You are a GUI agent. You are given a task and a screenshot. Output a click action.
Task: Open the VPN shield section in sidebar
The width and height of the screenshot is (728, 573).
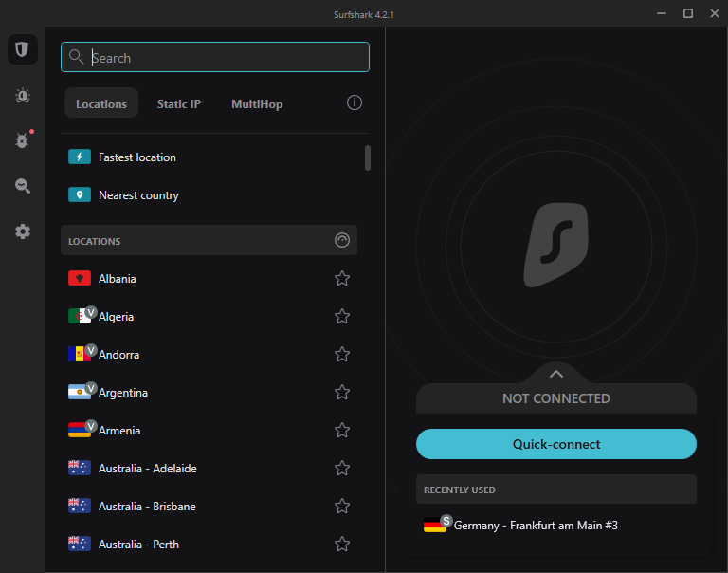(x=23, y=48)
